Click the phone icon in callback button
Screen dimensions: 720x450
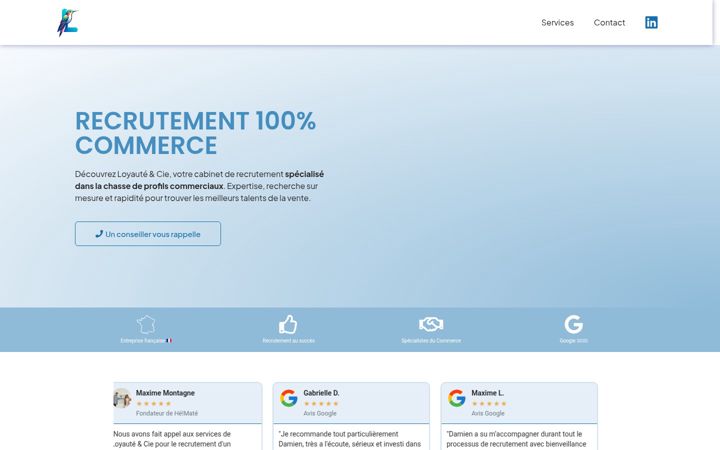click(x=99, y=234)
